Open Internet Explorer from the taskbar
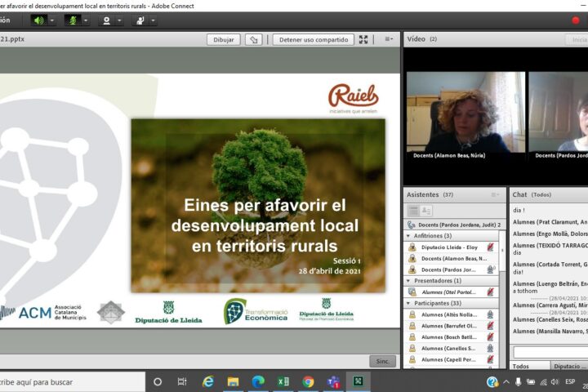The image size is (588, 392). coord(207,382)
